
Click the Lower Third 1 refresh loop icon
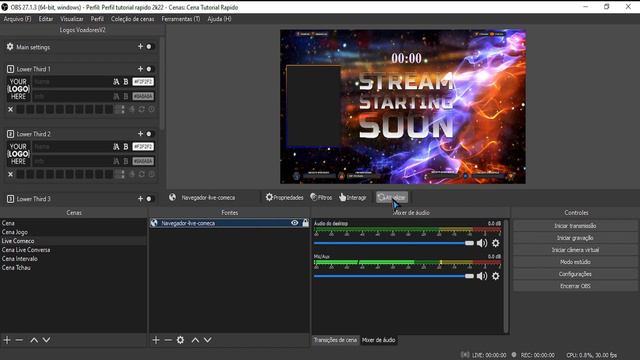[142, 109]
